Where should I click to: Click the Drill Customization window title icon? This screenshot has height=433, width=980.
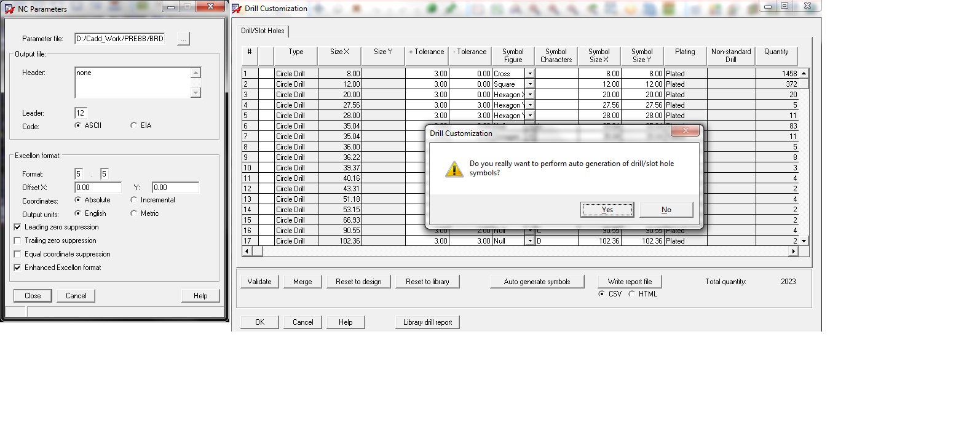tap(237, 9)
